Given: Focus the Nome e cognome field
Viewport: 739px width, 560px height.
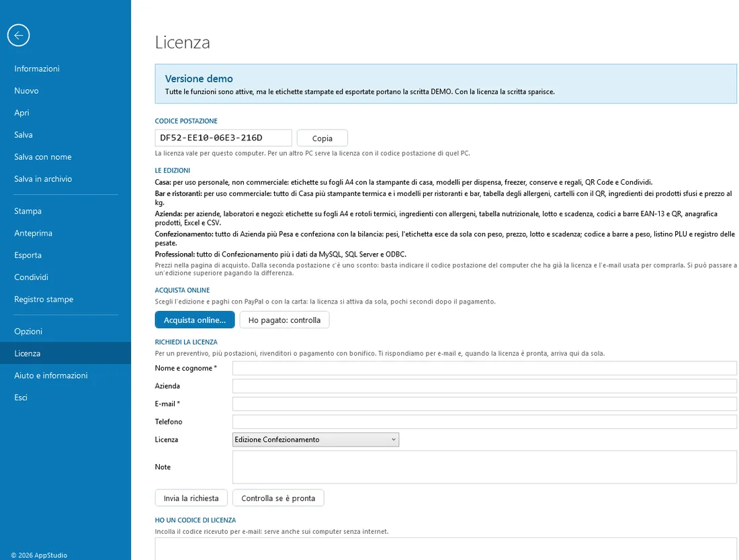Looking at the screenshot, I should tap(484, 369).
